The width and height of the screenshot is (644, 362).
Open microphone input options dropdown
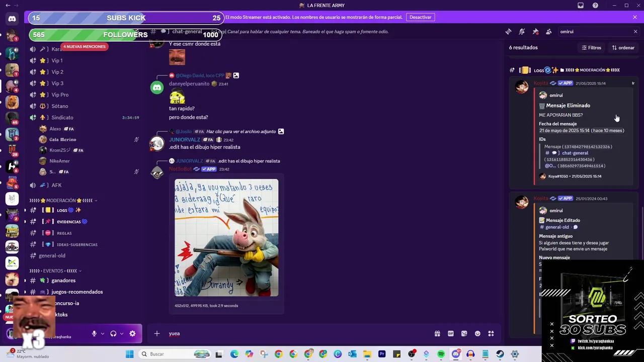pyautogui.click(x=103, y=333)
